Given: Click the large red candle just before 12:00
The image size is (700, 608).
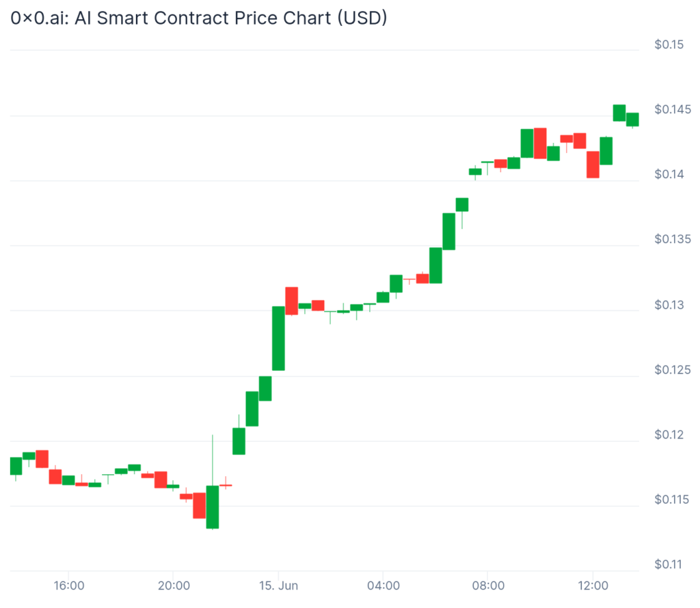Looking at the screenshot, I should pyautogui.click(x=593, y=165).
